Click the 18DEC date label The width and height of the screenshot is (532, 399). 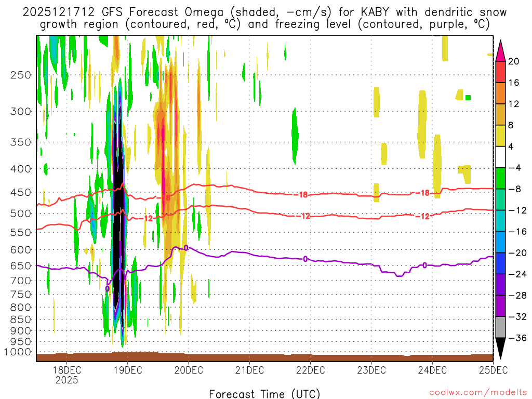tap(66, 370)
